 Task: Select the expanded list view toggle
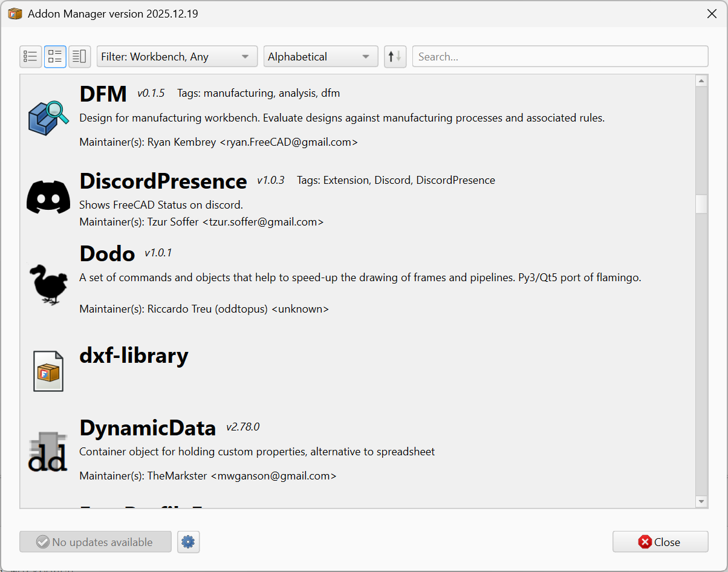click(x=55, y=57)
